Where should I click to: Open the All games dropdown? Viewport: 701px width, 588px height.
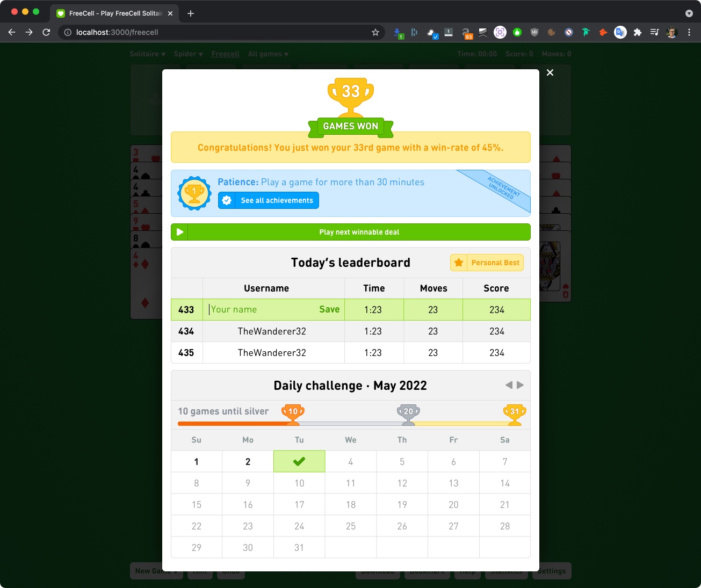pyautogui.click(x=268, y=54)
